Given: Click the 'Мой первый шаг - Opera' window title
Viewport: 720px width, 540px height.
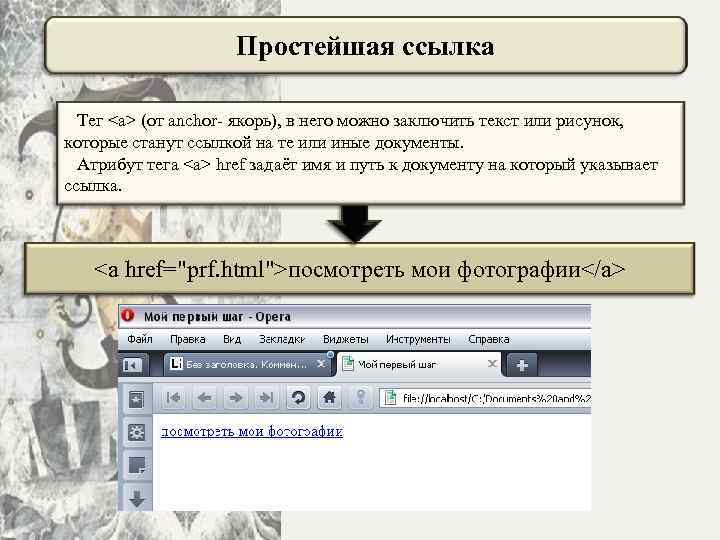Looking at the screenshot, I should pos(217,317).
